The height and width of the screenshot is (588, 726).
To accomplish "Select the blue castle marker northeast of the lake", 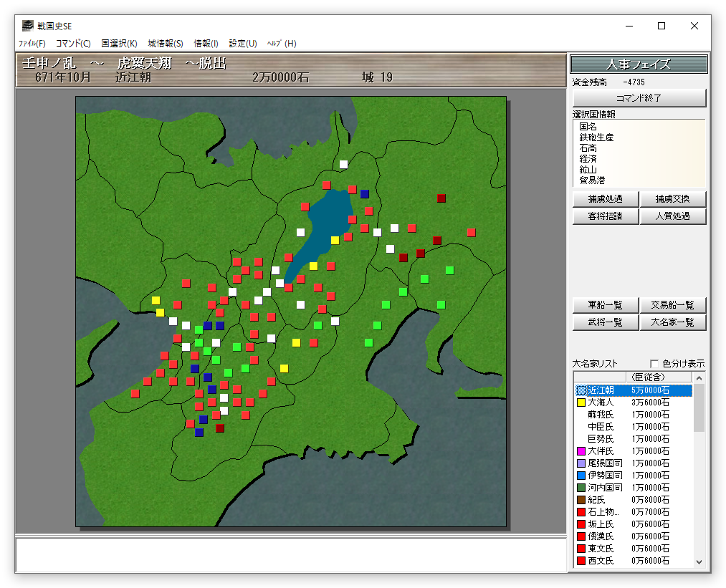I will pyautogui.click(x=365, y=194).
